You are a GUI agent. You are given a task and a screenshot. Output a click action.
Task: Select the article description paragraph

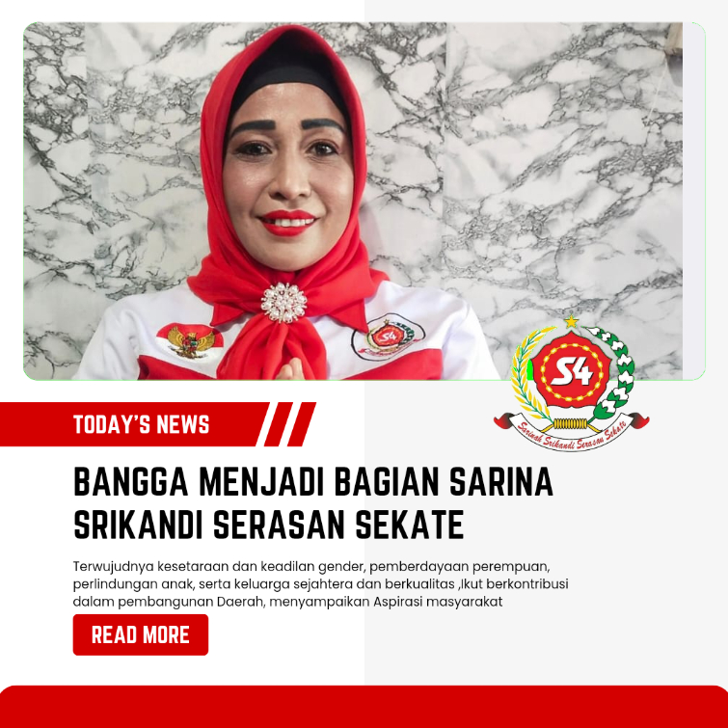(320, 584)
